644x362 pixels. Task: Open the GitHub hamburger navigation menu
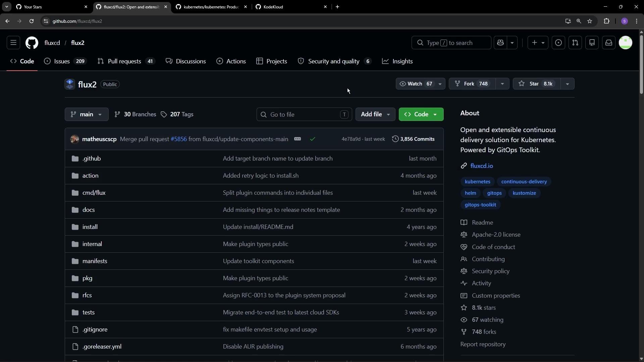pyautogui.click(x=13, y=43)
